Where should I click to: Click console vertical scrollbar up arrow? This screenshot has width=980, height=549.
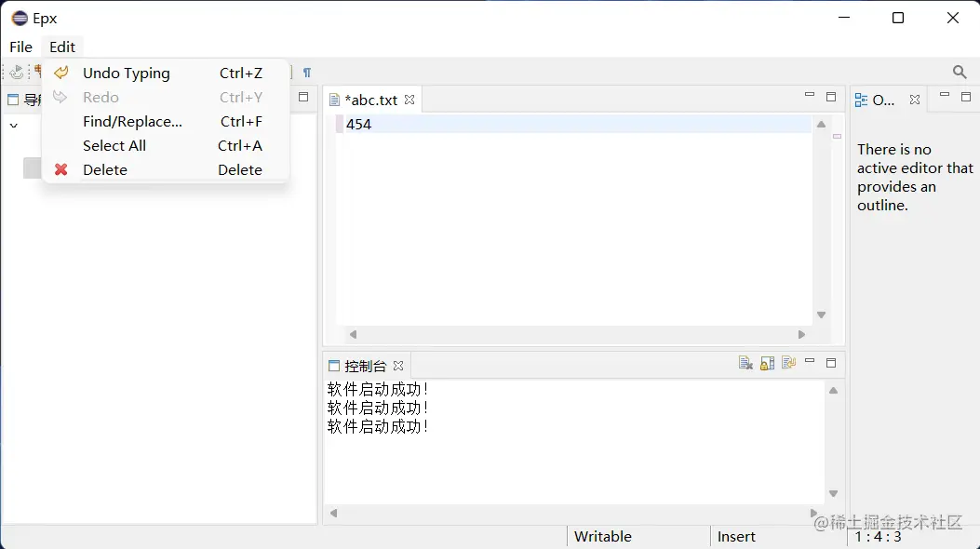[833, 391]
